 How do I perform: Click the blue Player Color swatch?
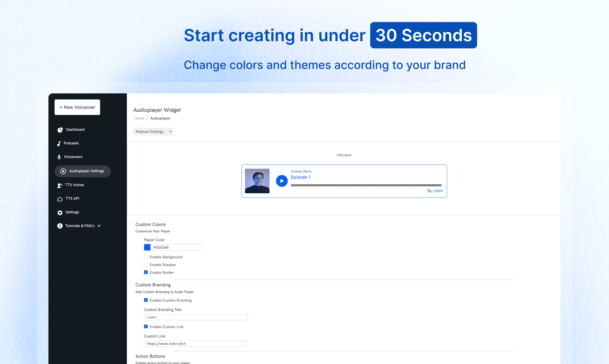click(147, 247)
